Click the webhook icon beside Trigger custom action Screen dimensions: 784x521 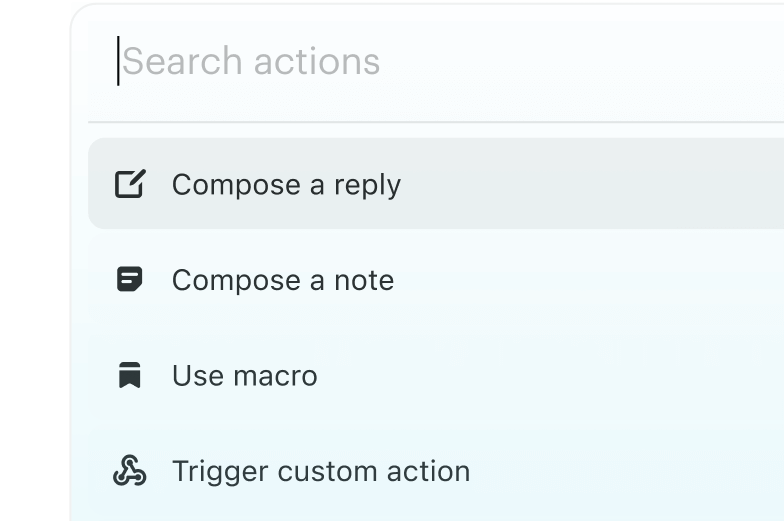tap(130, 471)
